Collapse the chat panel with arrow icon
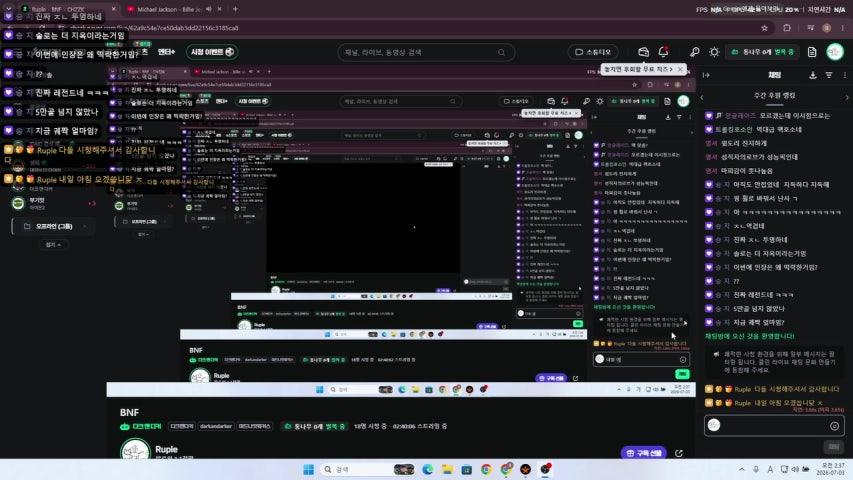Screen dimensions: 853x480 click(x=706, y=75)
